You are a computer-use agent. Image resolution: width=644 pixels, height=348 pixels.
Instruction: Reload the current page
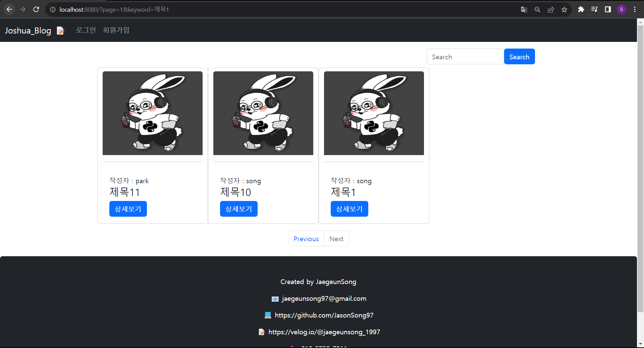(36, 9)
